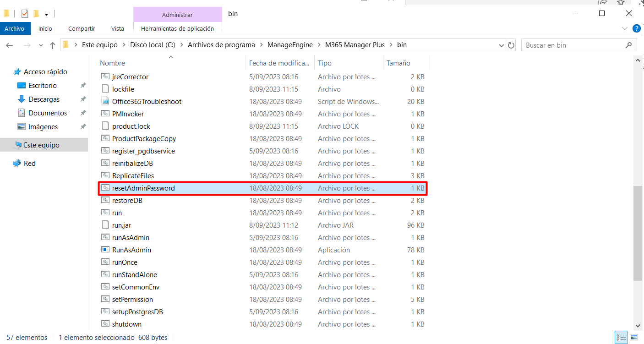Click the shutdown batch file icon
This screenshot has width=644, height=344.
(x=105, y=324)
